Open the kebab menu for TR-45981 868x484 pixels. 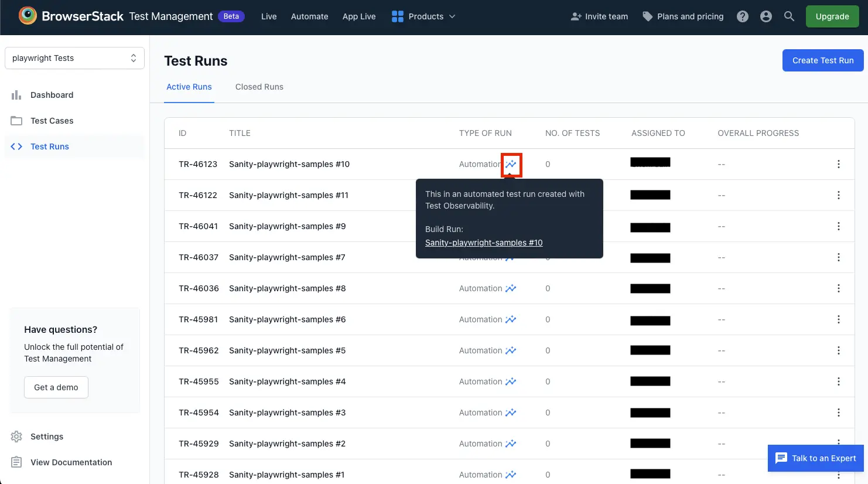point(839,319)
